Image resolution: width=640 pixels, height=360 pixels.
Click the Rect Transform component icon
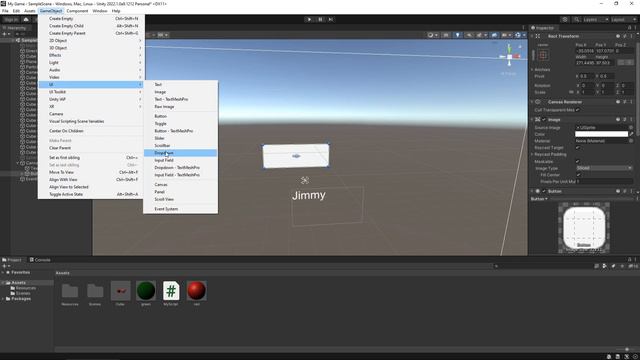click(x=538, y=36)
